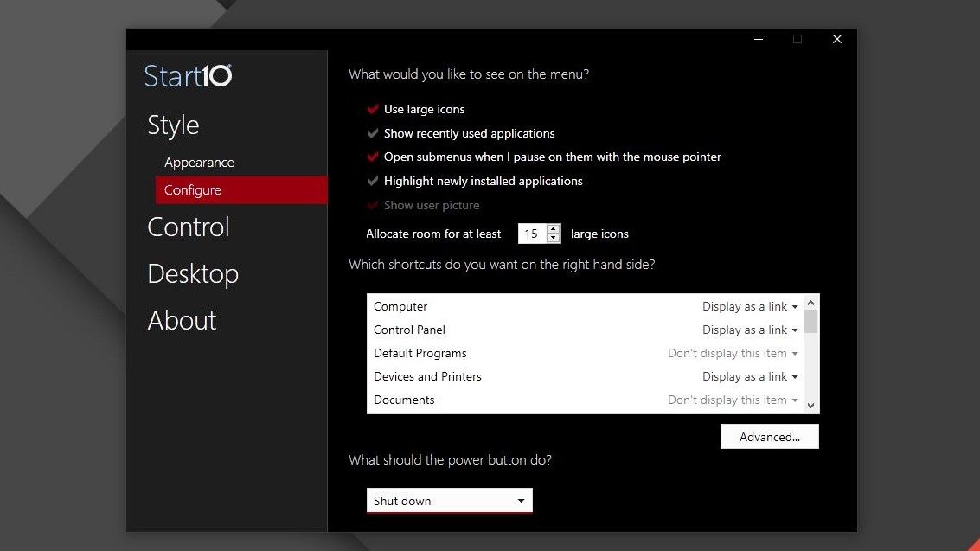Select Style in the sidebar
Viewport: 980px width, 551px height.
click(172, 125)
